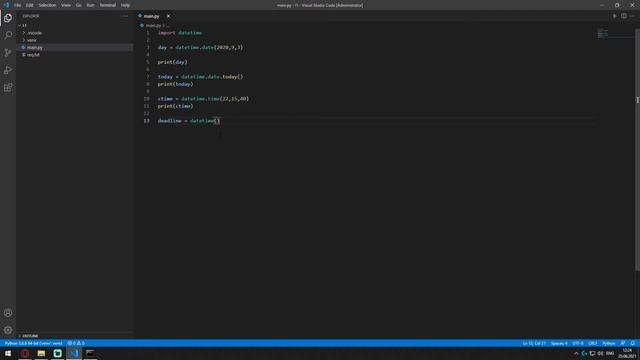Screen dimensions: 640x360
Task: Open the Go menu
Action: (79, 5)
